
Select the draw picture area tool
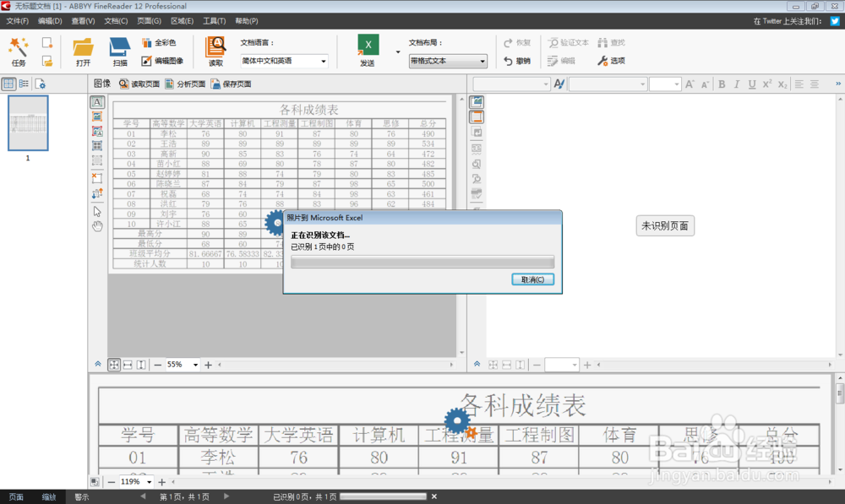97,117
